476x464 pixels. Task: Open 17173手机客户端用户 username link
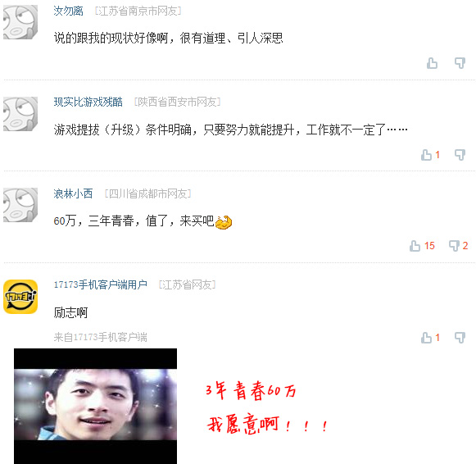(x=101, y=284)
